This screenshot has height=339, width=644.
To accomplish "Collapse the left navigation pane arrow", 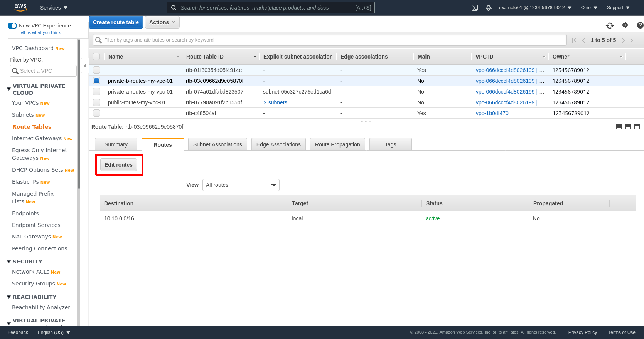I will 85,65.
